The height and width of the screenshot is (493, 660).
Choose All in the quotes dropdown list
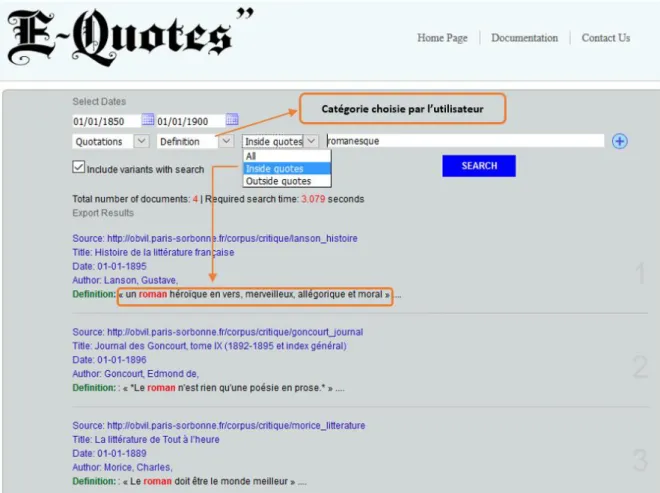pyautogui.click(x=287, y=156)
